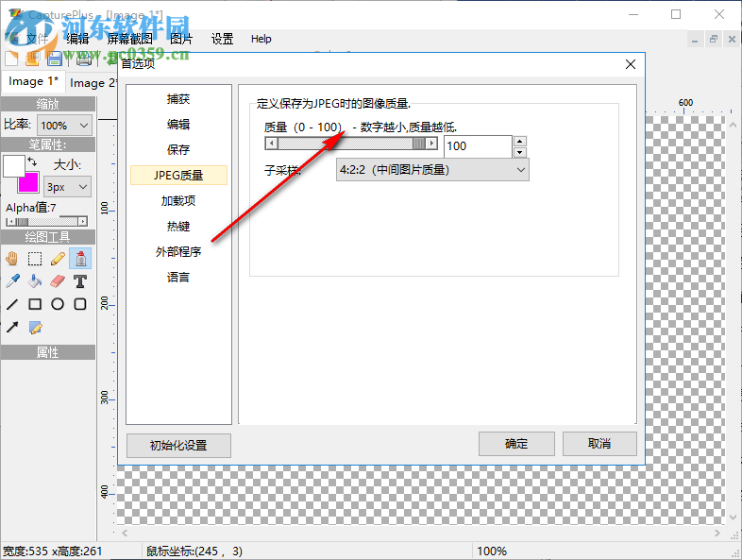
Task: Click the 确定 button
Action: coord(516,444)
